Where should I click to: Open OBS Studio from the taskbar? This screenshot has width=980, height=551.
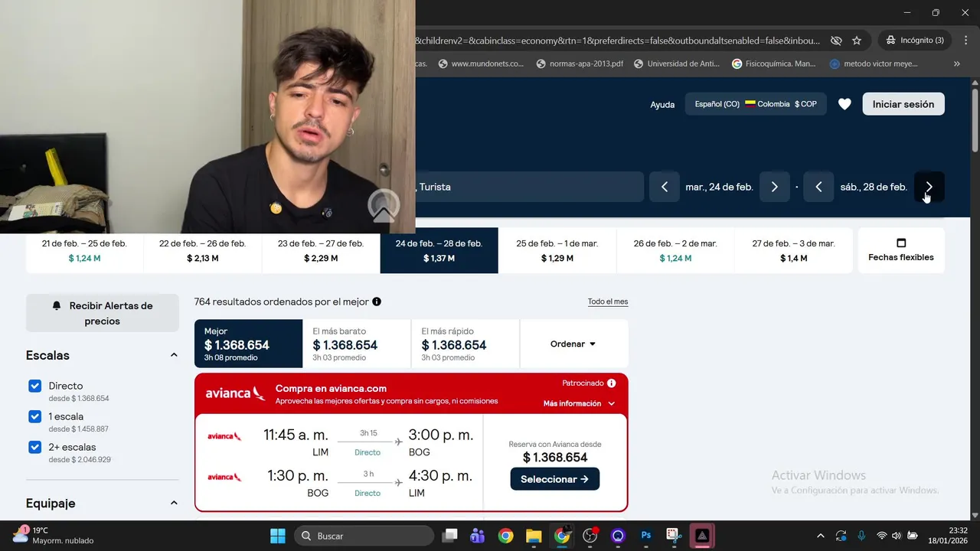point(590,536)
